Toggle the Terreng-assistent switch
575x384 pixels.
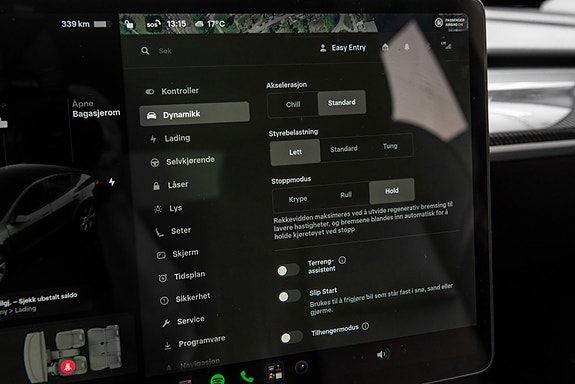[x=288, y=270]
